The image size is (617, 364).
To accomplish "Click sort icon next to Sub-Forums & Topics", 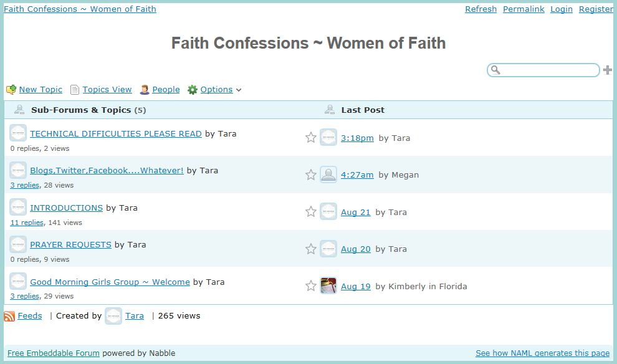I will click(x=19, y=110).
